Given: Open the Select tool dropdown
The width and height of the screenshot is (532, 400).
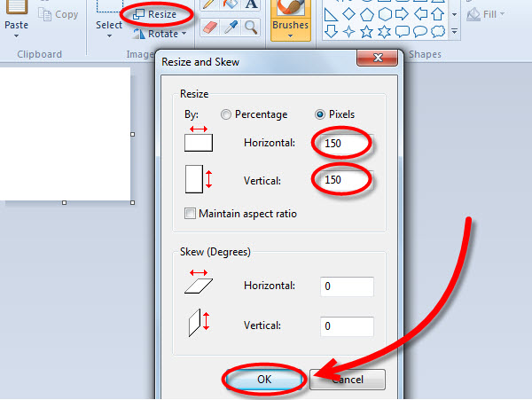Looking at the screenshot, I should (x=109, y=27).
